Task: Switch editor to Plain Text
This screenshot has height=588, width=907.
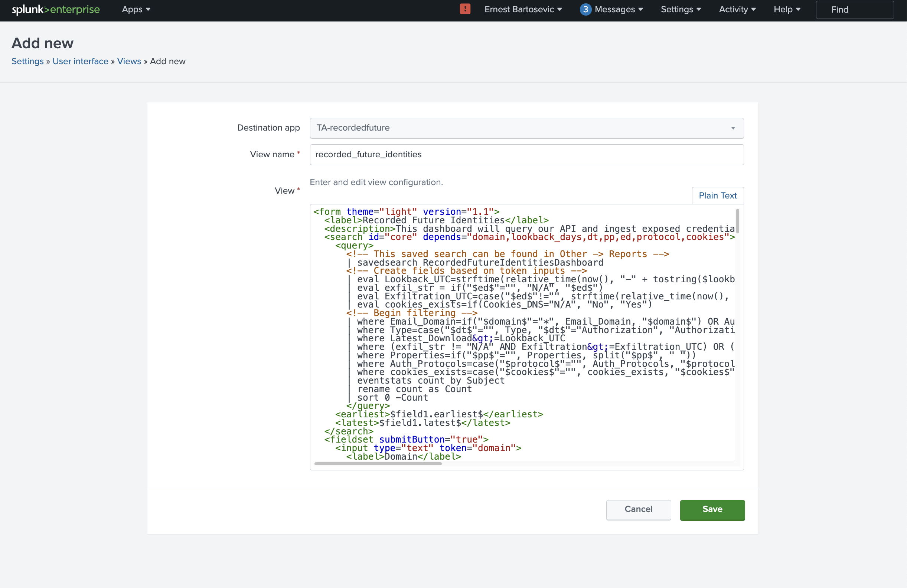Action: pyautogui.click(x=717, y=196)
